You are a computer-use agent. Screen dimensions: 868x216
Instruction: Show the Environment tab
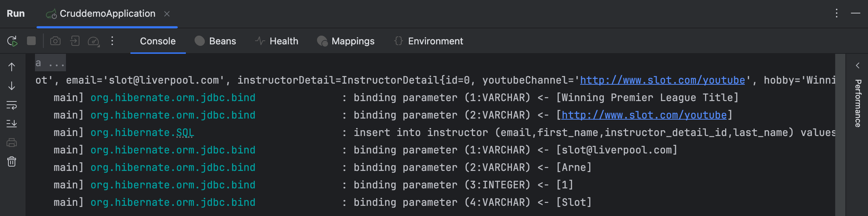[429, 41]
